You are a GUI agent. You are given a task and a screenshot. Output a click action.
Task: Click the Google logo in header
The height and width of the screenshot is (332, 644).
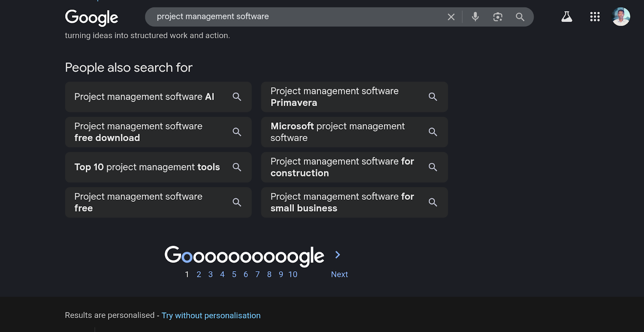pyautogui.click(x=91, y=17)
